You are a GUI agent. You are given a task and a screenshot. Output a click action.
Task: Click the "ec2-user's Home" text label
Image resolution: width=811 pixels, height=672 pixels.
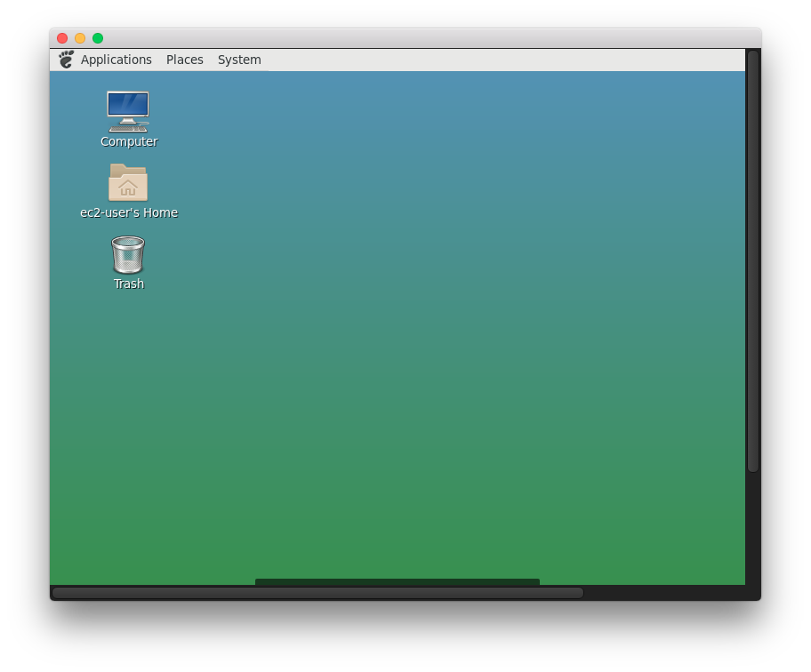[x=129, y=212]
